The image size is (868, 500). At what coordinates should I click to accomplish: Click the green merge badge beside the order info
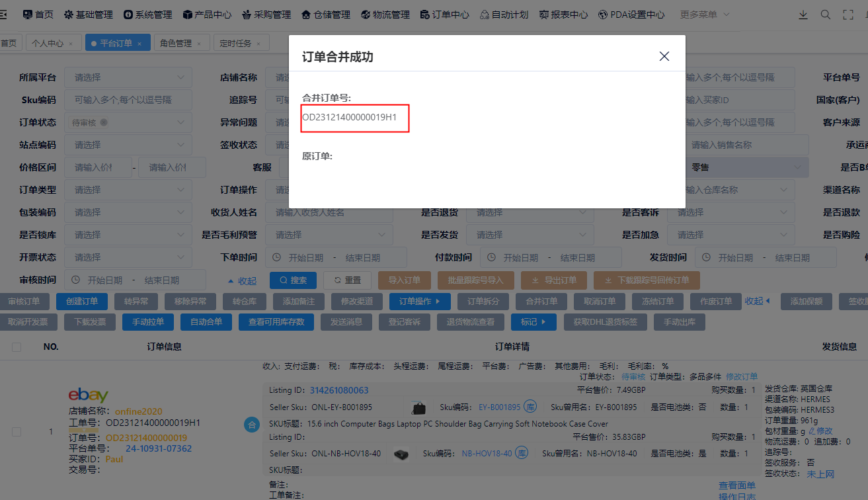point(252,425)
